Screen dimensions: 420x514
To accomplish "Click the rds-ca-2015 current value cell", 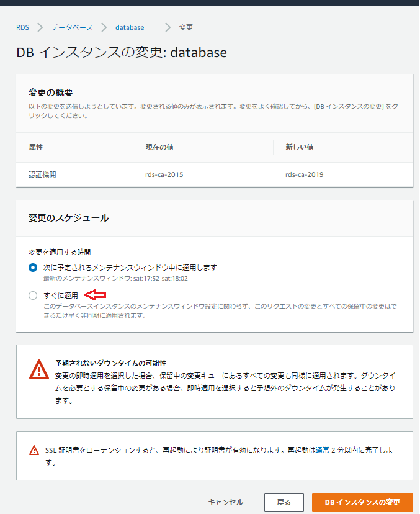I will pyautogui.click(x=164, y=174).
